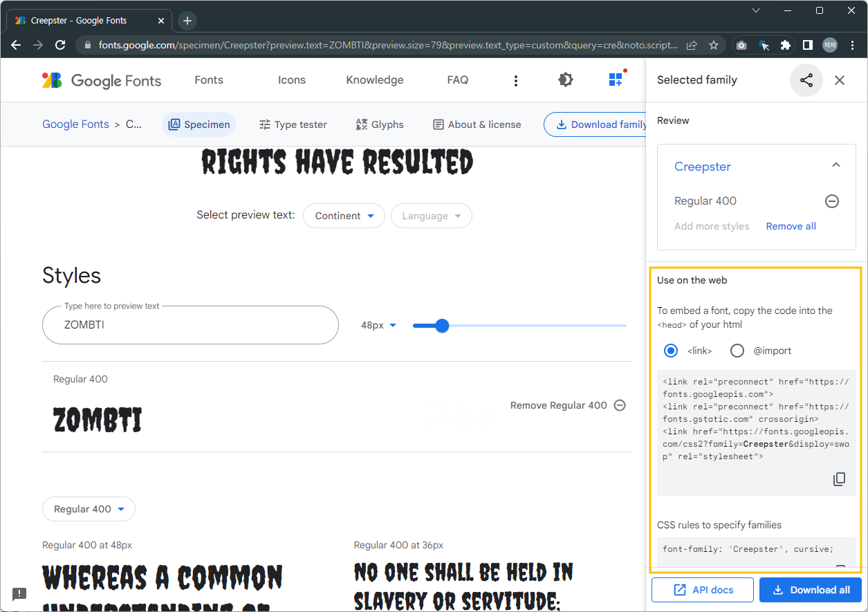The image size is (868, 612).
Task: Click the share page icon in address bar
Action: (692, 45)
